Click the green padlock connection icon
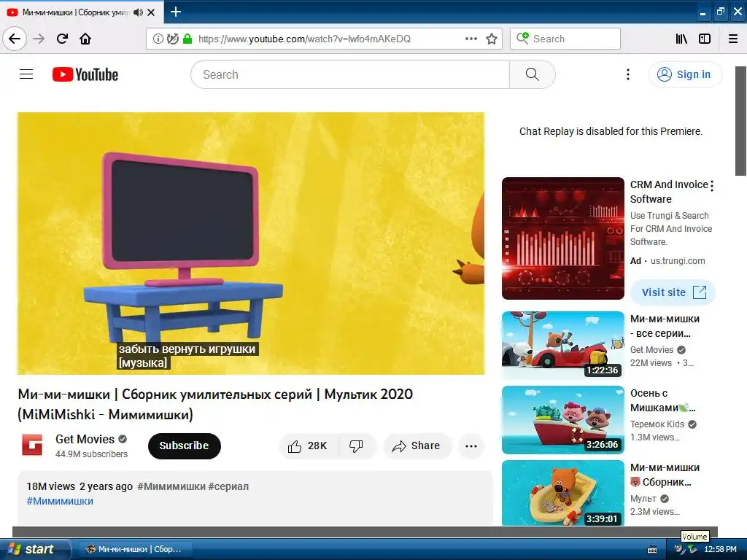Image resolution: width=747 pixels, height=560 pixels. 187,39
